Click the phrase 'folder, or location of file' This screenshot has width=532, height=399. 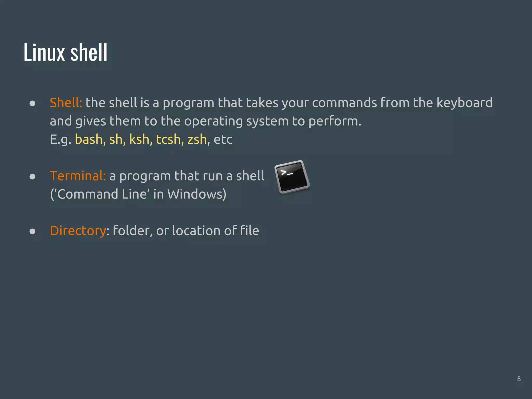click(x=186, y=231)
